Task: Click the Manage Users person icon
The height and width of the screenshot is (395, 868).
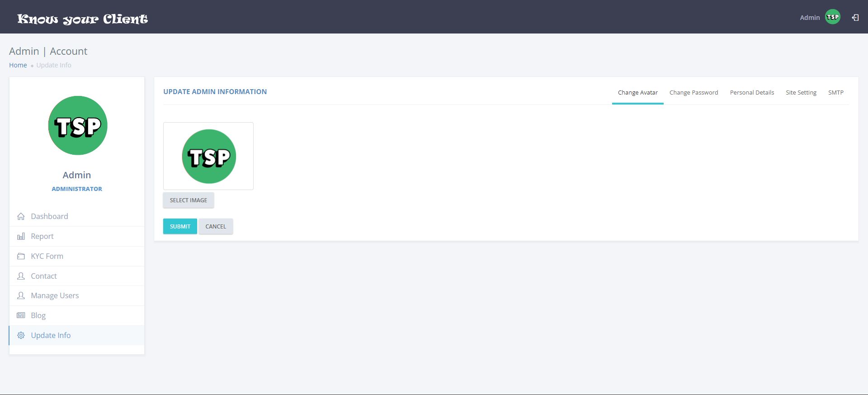Action: (21, 295)
